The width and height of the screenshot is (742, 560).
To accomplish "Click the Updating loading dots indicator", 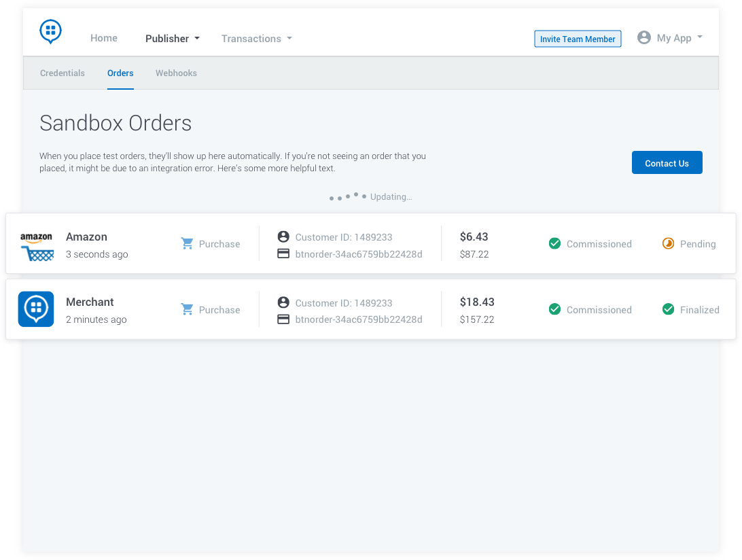I will pos(348,196).
